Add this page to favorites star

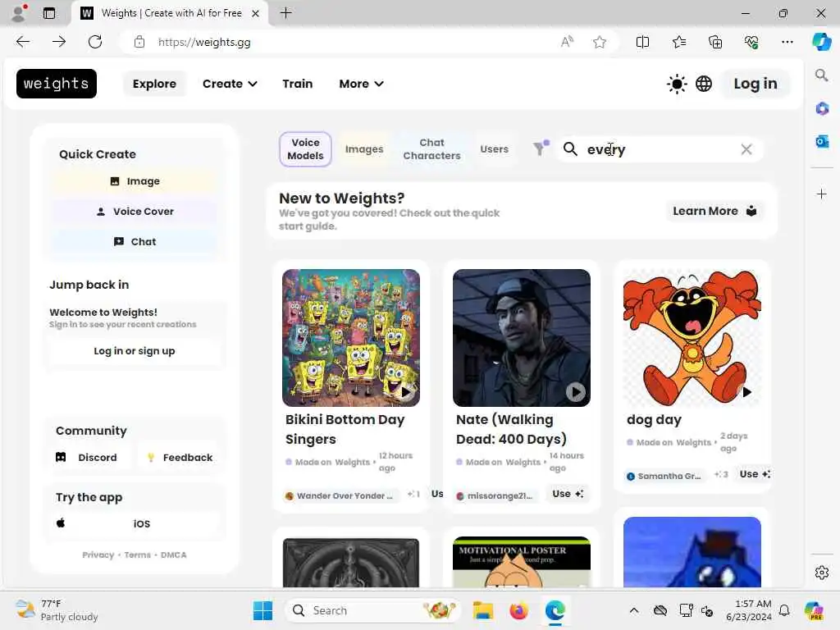click(600, 42)
